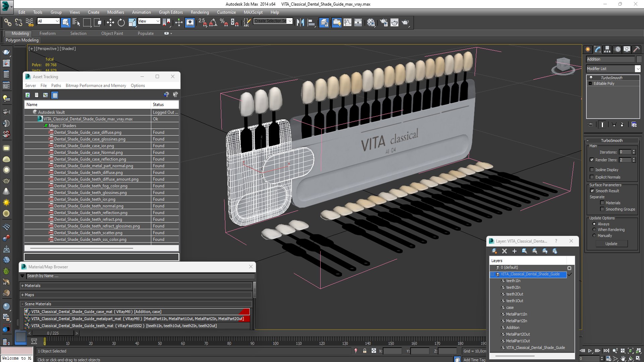
Task: Toggle Pin Stack under modifier stack
Action: [591, 124]
